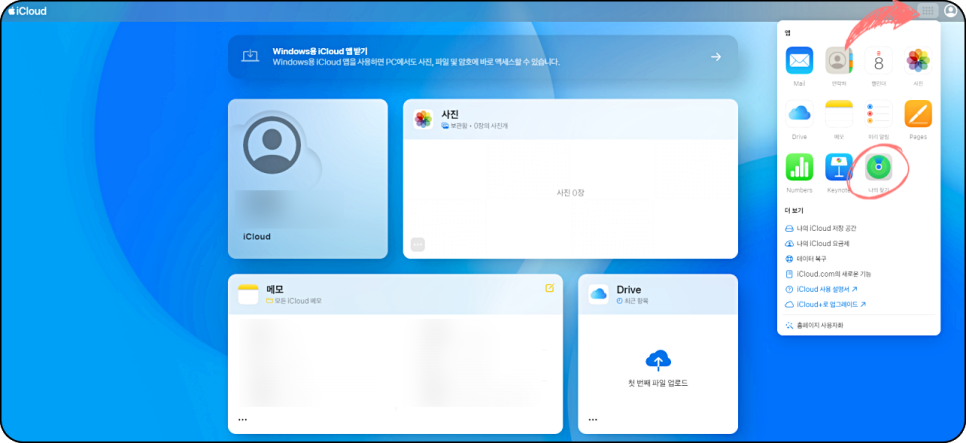Upload first file via cloud icon
The image size is (966, 443).
658,360
